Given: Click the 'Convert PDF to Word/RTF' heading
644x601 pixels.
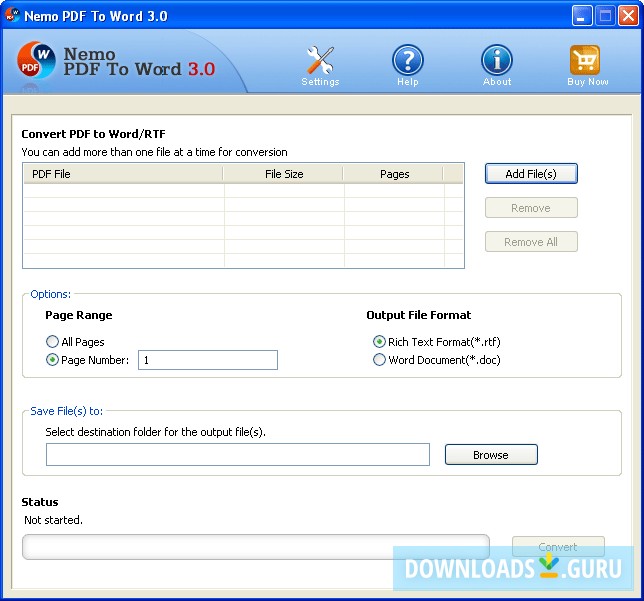Looking at the screenshot, I should 93,134.
